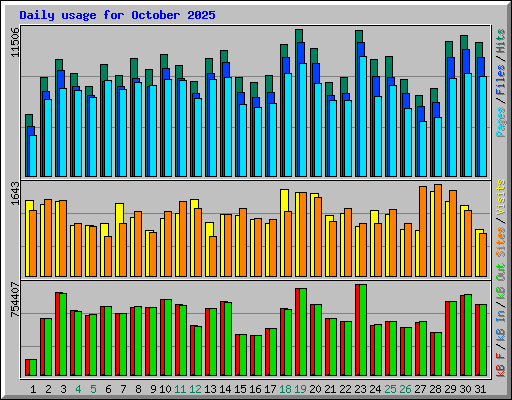The image size is (512, 400).
Task: Click day label 24 on the x-axis
Action: point(375,389)
